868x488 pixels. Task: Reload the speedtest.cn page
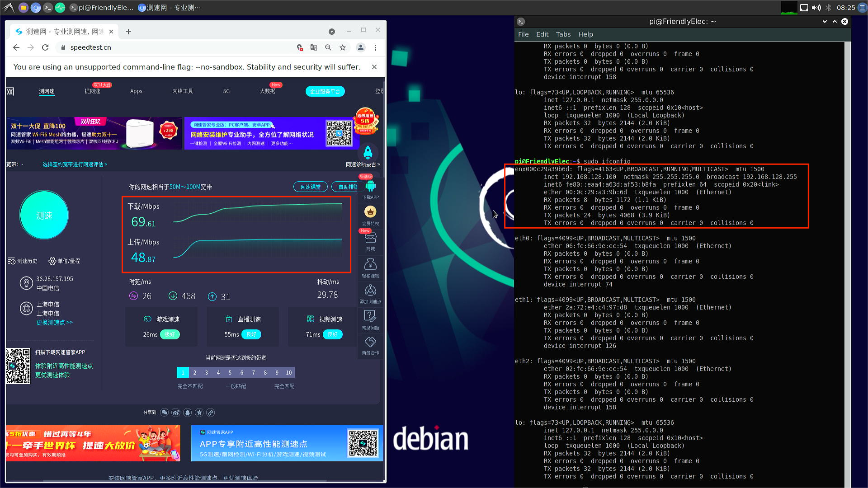click(45, 47)
